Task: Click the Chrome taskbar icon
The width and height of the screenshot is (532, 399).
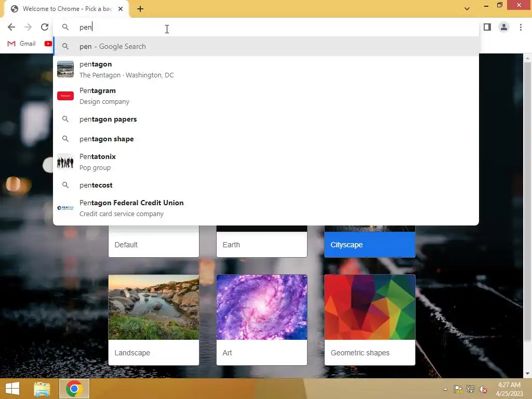Action: tap(74, 389)
